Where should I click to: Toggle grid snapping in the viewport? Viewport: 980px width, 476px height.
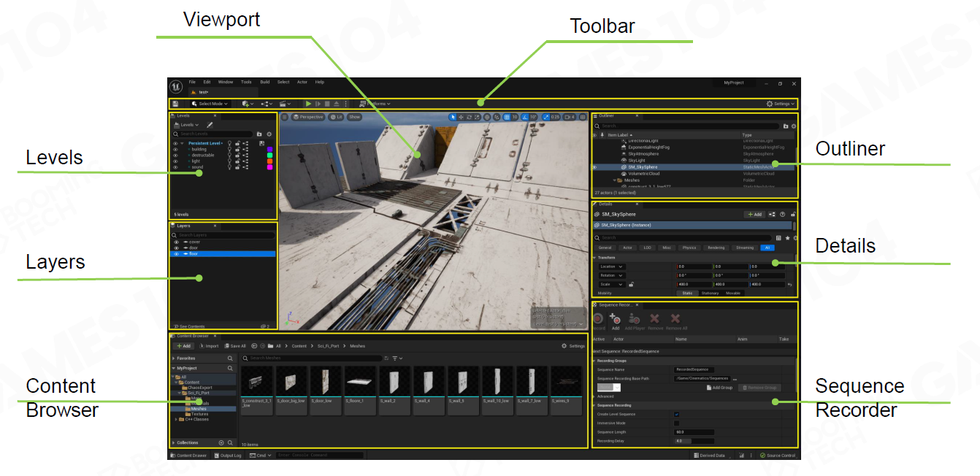(x=507, y=117)
